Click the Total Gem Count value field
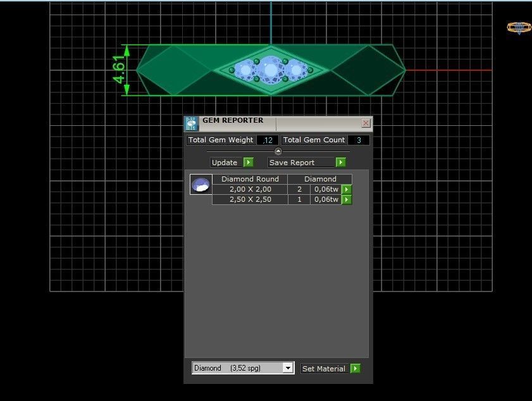 click(x=359, y=140)
